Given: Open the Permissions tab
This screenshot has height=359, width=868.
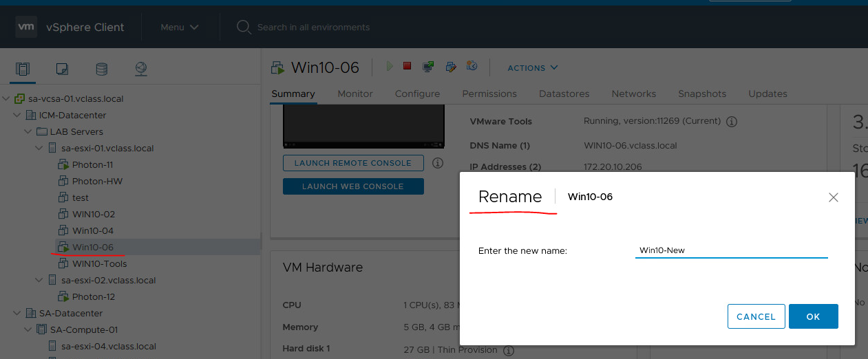Looking at the screenshot, I should pos(489,94).
